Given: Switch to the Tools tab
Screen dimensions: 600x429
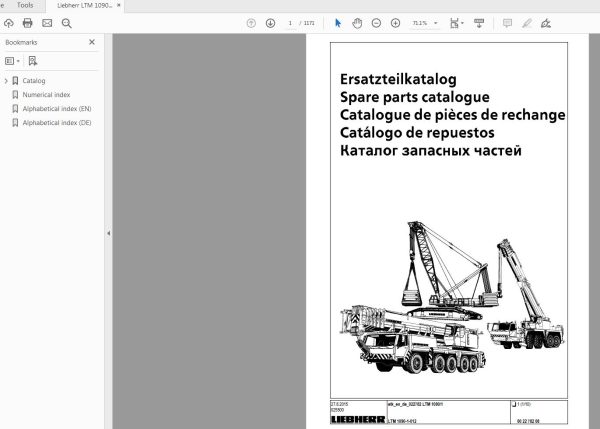Looking at the screenshot, I should point(25,5).
